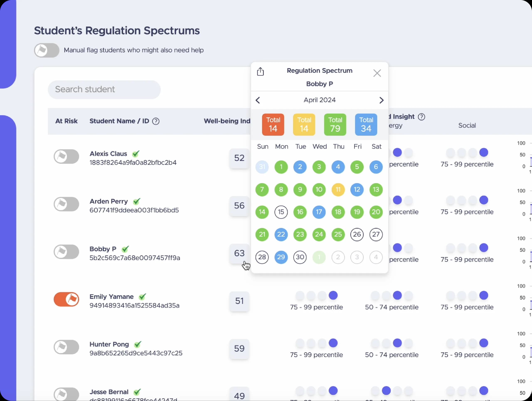Select the green Total 79 category
532x401 pixels.
click(x=335, y=125)
